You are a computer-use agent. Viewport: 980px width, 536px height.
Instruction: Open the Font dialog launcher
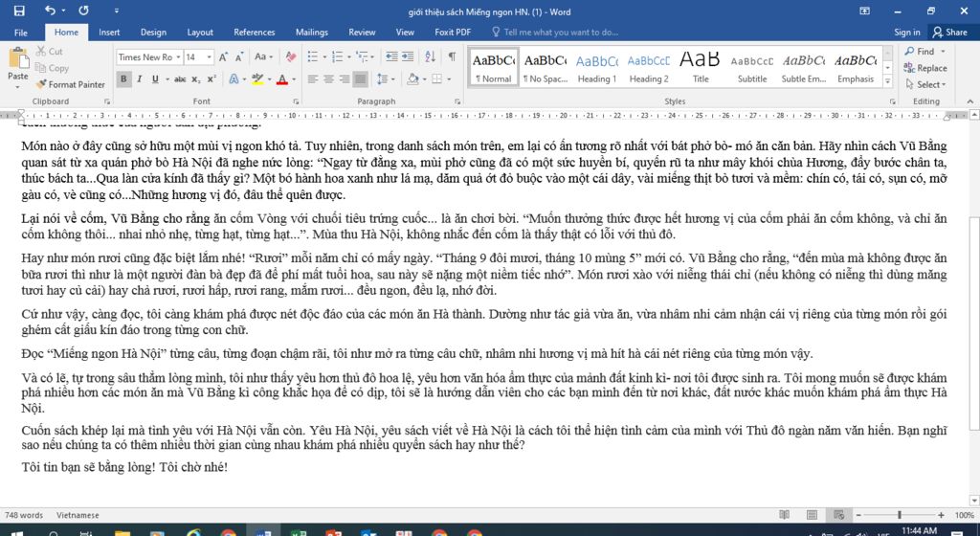click(x=296, y=101)
